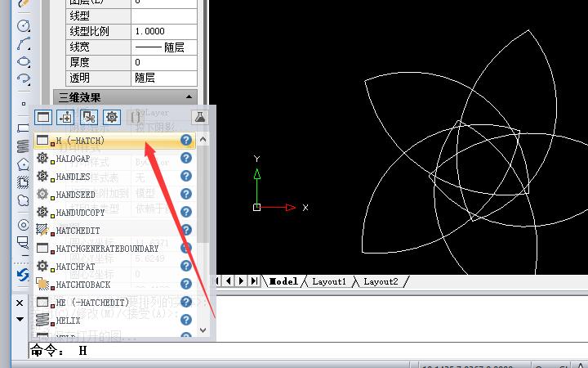Open help for the HALOGAP command

point(186,158)
